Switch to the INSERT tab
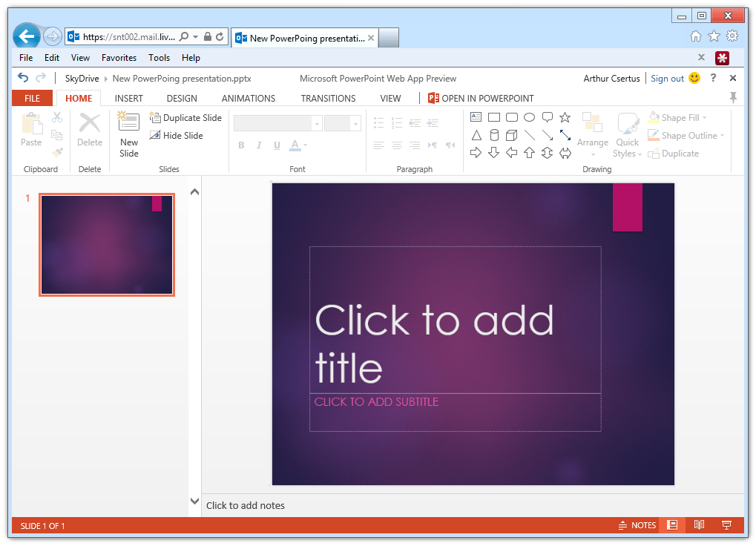The width and height of the screenshot is (756, 546). 129,98
